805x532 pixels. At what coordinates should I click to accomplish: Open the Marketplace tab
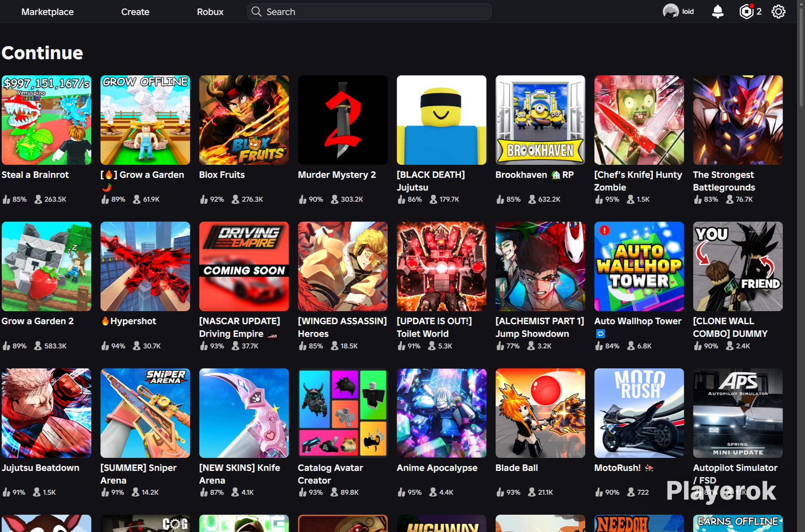(x=47, y=12)
